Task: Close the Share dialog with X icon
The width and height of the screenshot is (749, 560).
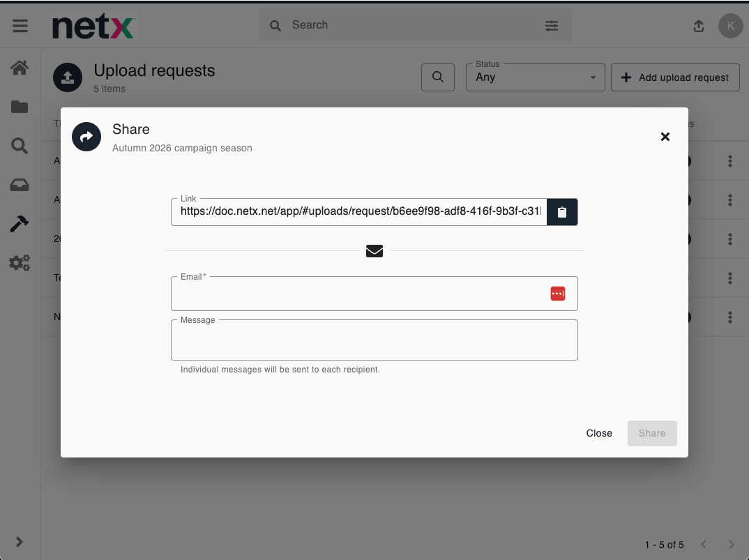Action: [x=665, y=137]
